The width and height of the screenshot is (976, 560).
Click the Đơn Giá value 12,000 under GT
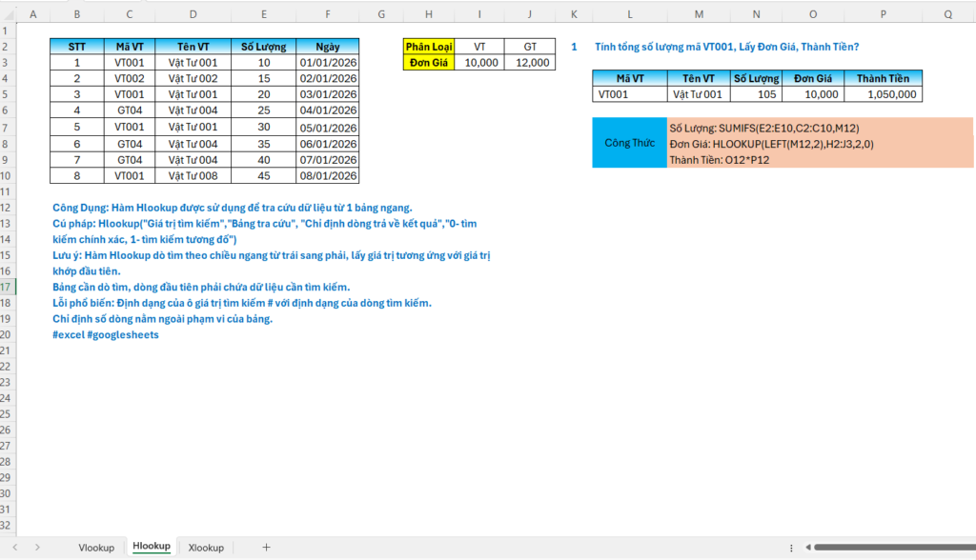pyautogui.click(x=530, y=62)
